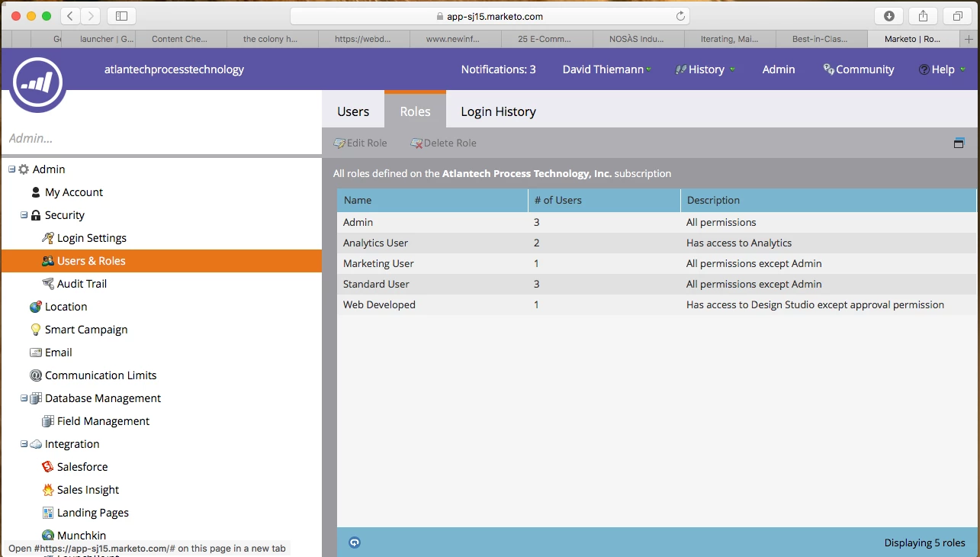Click Safari back button
Image resolution: width=980 pixels, height=557 pixels.
[x=70, y=16]
